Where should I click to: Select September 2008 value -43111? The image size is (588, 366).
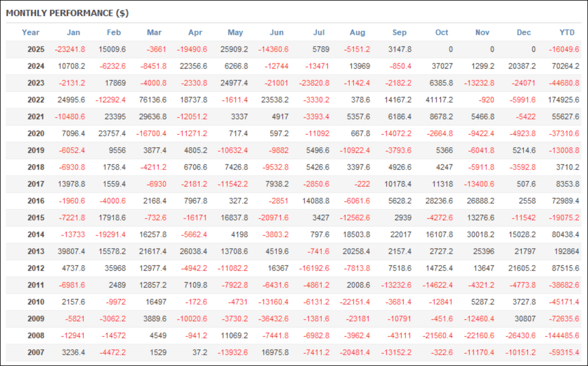[x=399, y=335]
